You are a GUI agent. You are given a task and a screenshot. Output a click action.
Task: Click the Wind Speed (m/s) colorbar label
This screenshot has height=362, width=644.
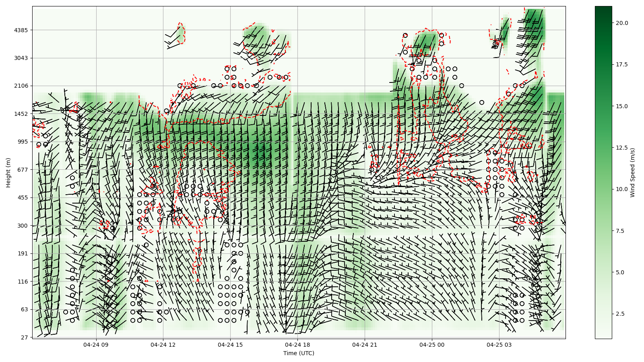pyautogui.click(x=632, y=173)
